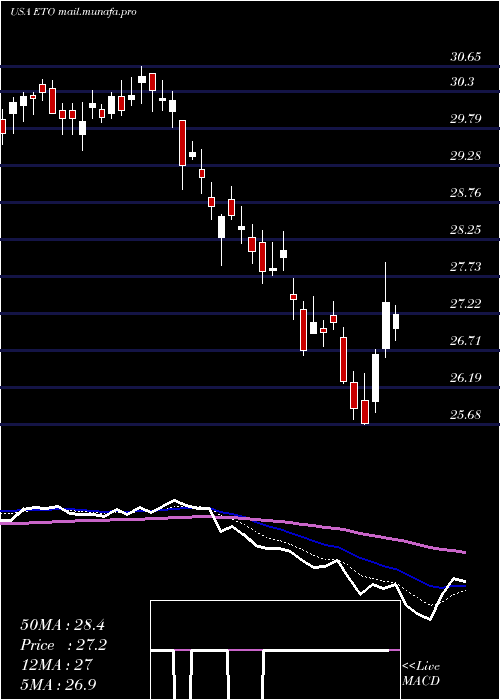Screen dimensions: 500x700
Task: Select the 28.25 price level label
Action: 466,230
